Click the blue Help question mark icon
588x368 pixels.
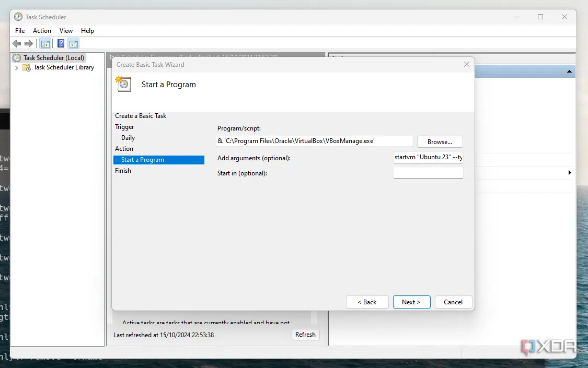tap(61, 44)
